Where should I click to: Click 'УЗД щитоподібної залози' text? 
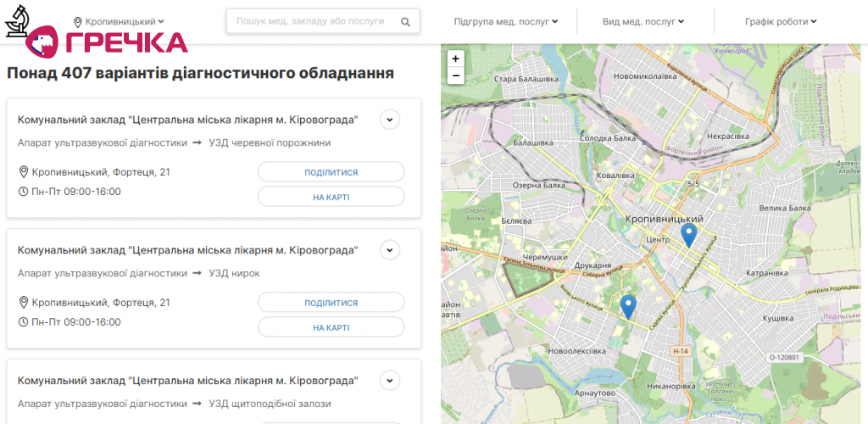pos(270,404)
